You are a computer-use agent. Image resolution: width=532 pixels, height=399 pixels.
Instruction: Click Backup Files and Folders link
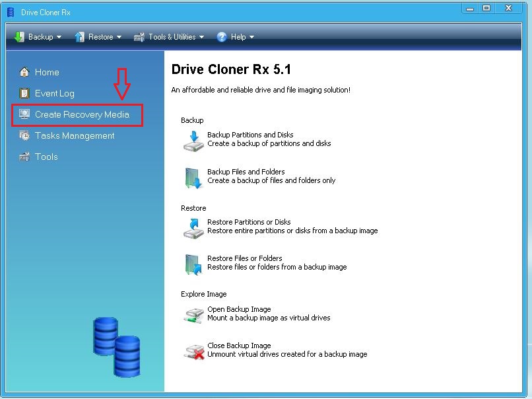tap(246, 172)
